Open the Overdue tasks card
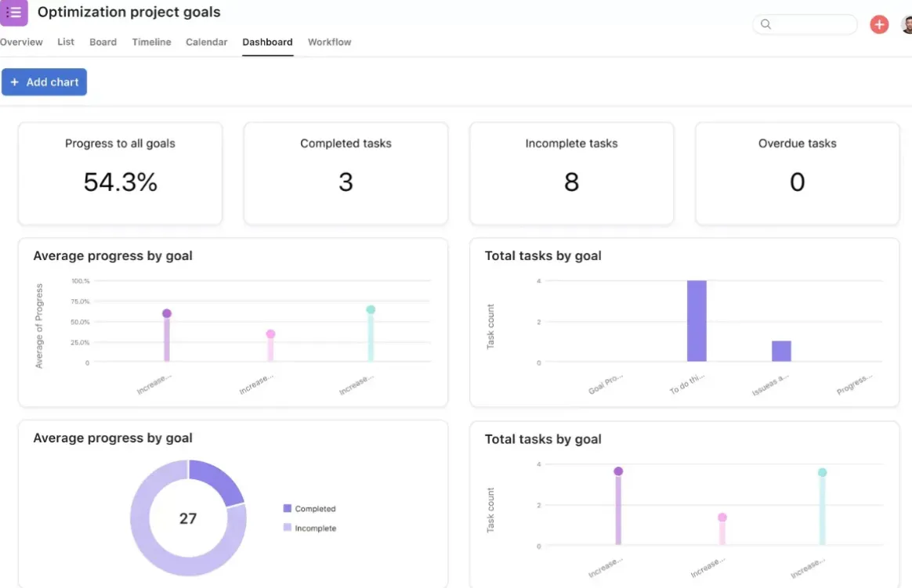The height and width of the screenshot is (588, 912). tap(798, 173)
